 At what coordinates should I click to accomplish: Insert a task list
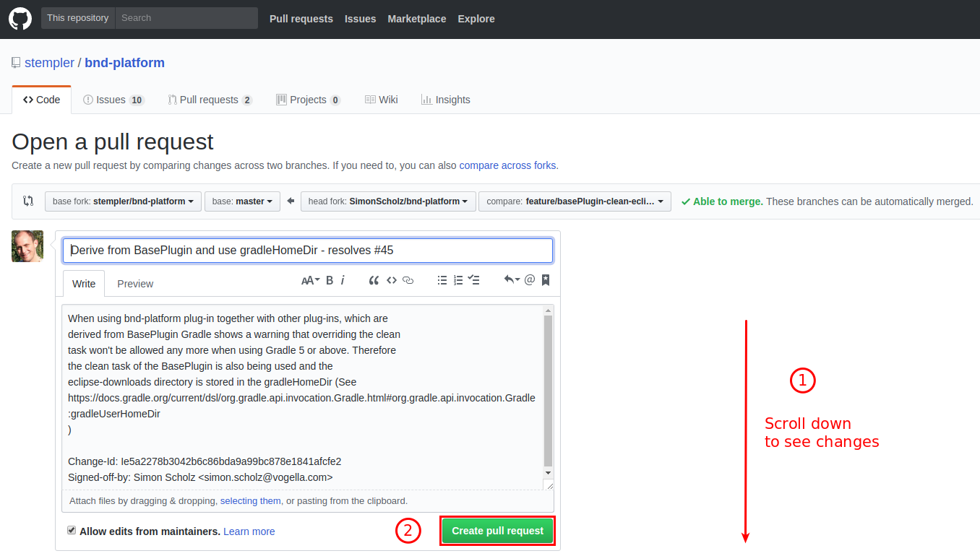pos(474,280)
